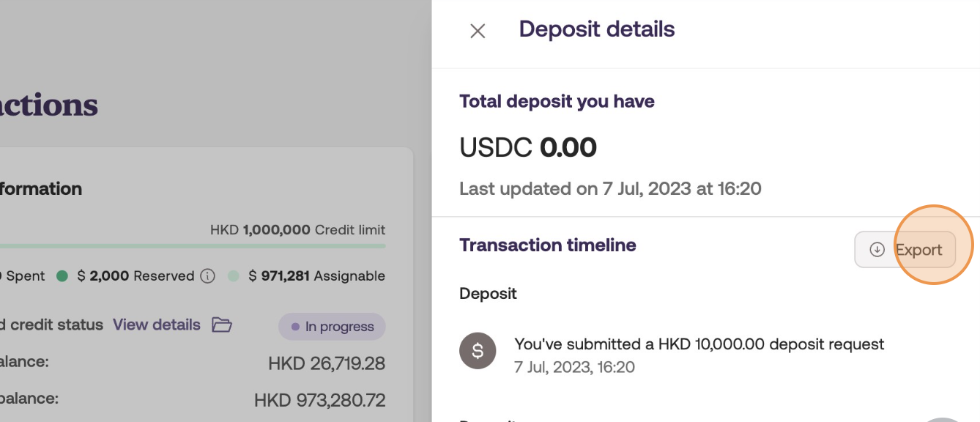Click the In progress status badge
This screenshot has height=422, width=980.
332,327
